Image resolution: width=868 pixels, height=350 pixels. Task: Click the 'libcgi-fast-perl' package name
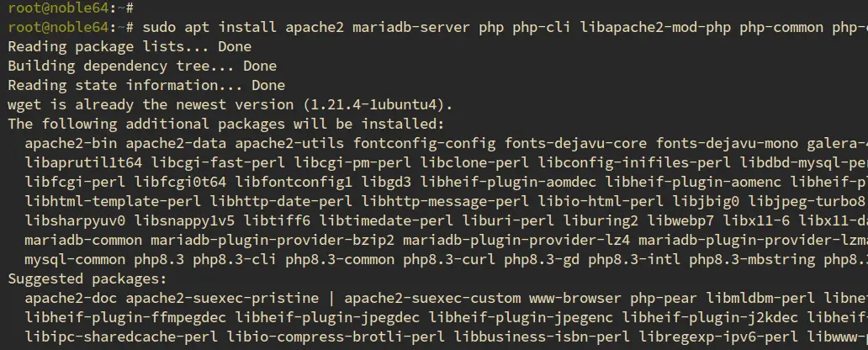click(x=218, y=163)
